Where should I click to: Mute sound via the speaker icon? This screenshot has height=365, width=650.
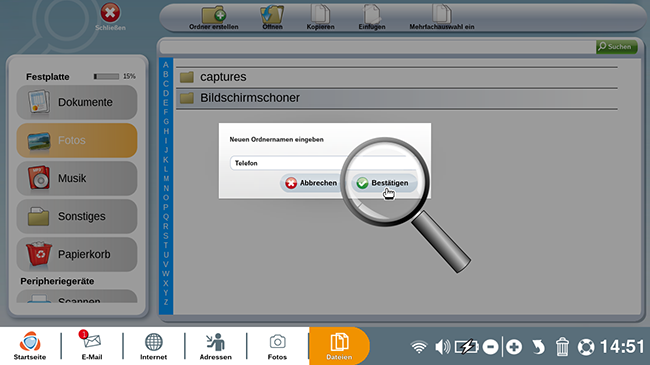442,347
